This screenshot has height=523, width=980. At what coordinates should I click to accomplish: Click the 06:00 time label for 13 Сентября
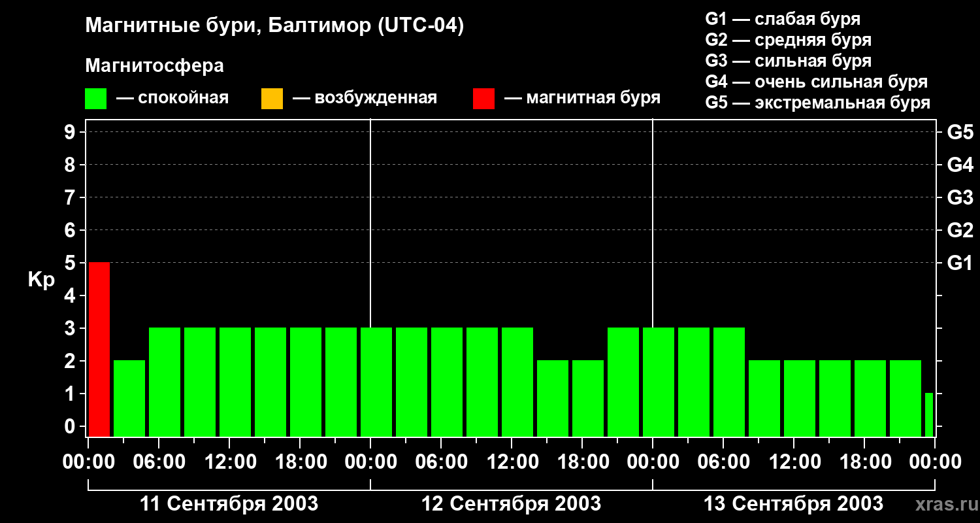(723, 462)
